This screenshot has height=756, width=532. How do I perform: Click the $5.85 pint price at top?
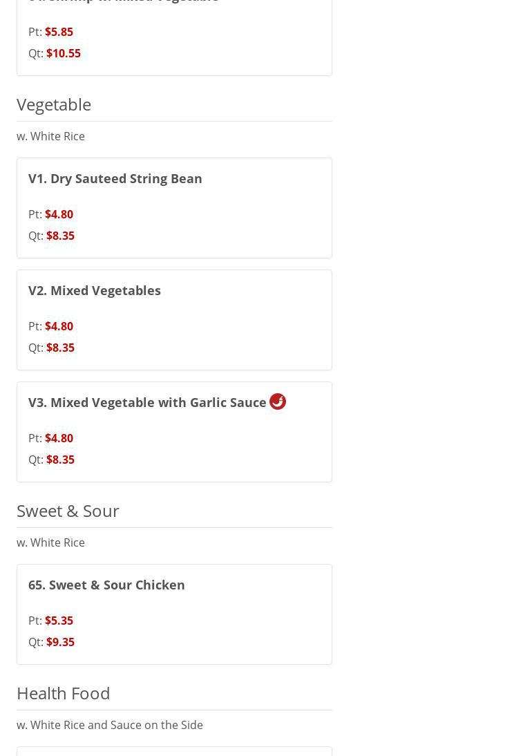tap(59, 32)
